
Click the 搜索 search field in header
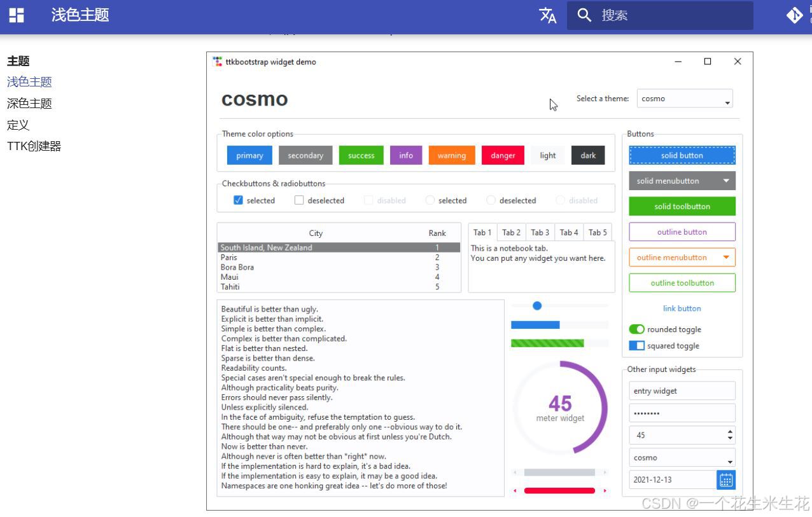pyautogui.click(x=660, y=15)
